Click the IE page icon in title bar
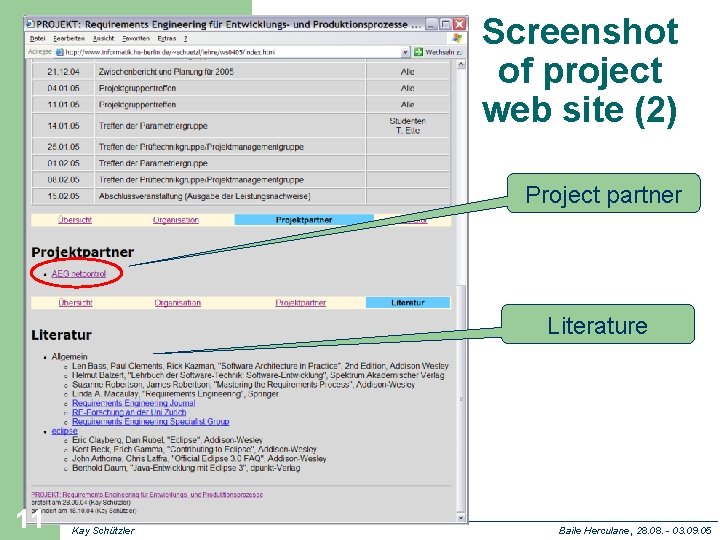The height and width of the screenshot is (540, 720). click(31, 23)
